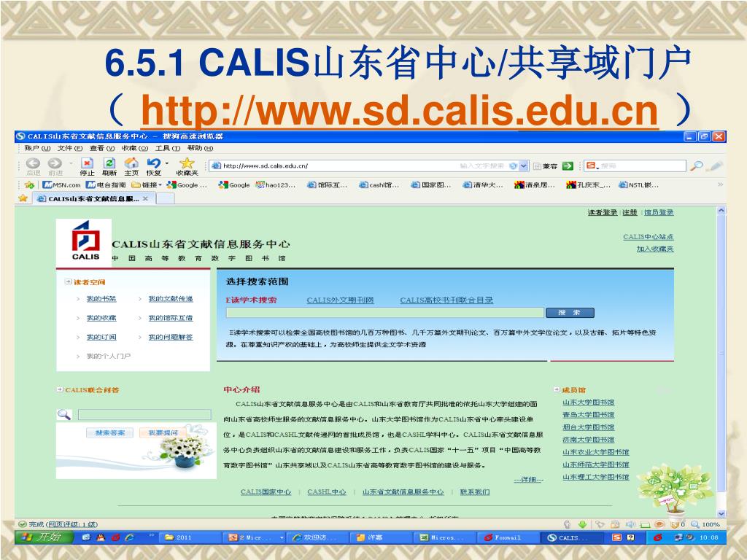Open the 账户 menu
Viewport: 747px width, 560px height.
[37, 148]
